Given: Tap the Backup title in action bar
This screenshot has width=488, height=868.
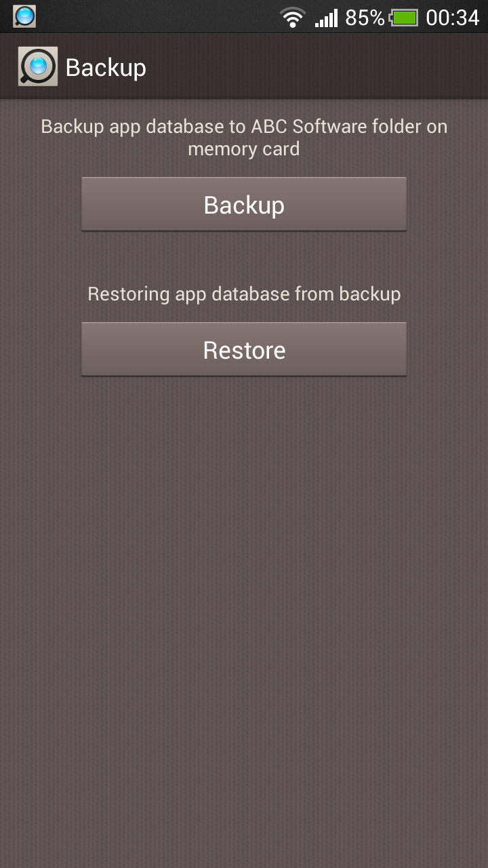Looking at the screenshot, I should (106, 68).
